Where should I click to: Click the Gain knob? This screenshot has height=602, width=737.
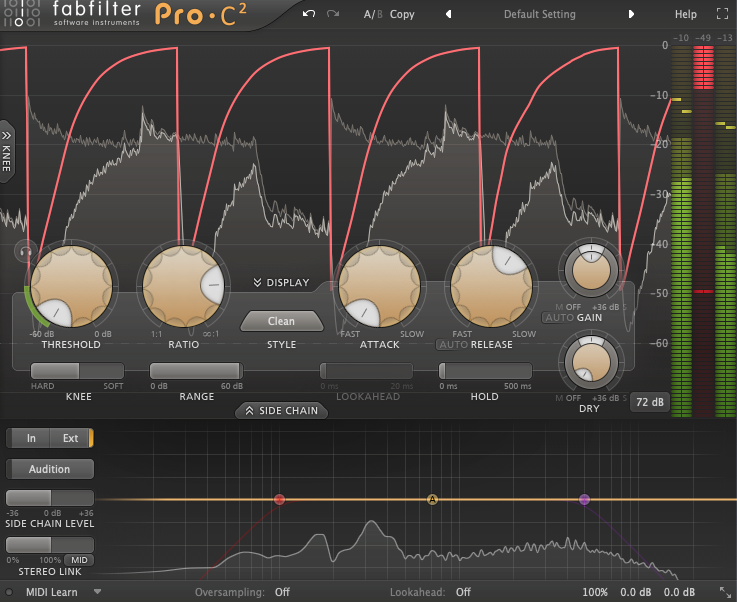coord(591,270)
